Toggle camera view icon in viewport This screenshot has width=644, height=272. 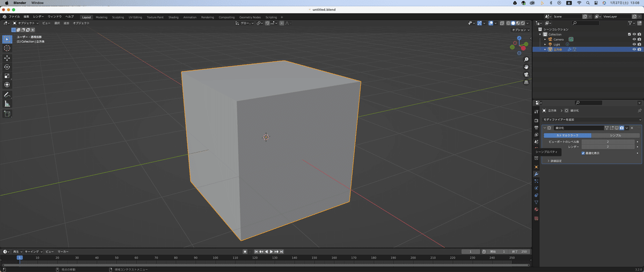pos(526,74)
